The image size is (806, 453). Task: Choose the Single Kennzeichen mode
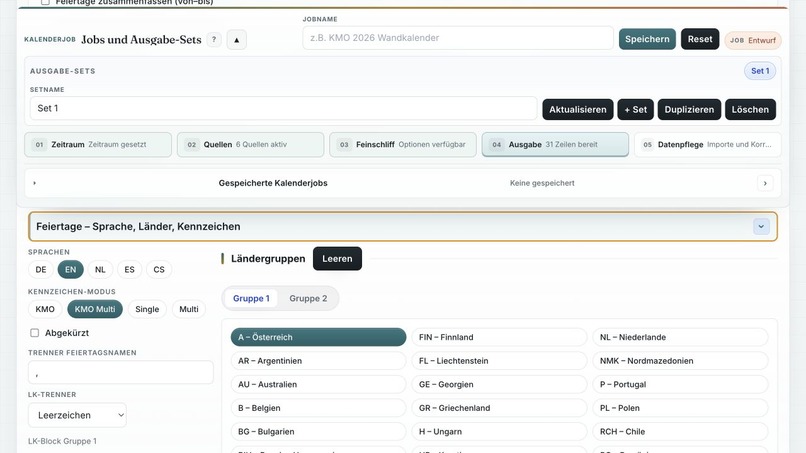(147, 309)
